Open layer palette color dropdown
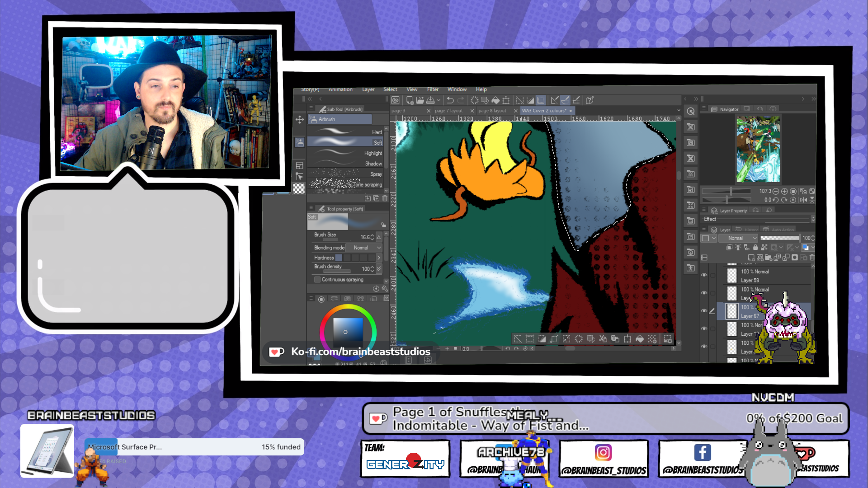Screen dimensions: 868x488 tap(708, 238)
